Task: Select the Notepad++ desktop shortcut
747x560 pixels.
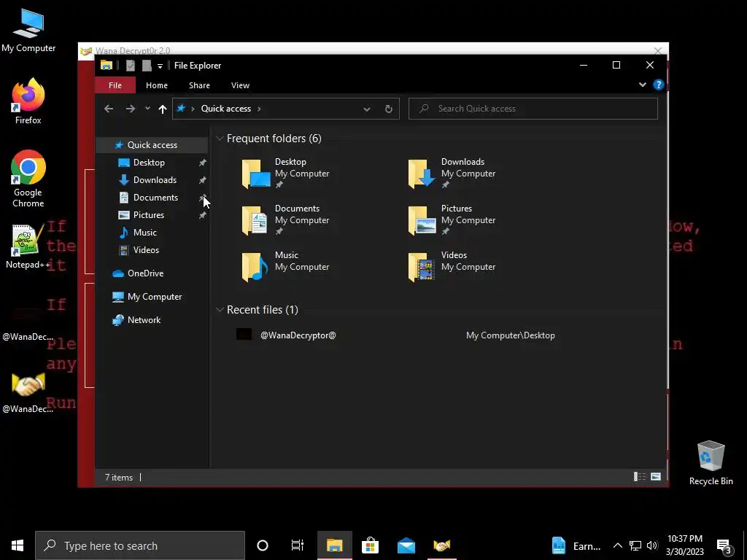Action: 28,246
